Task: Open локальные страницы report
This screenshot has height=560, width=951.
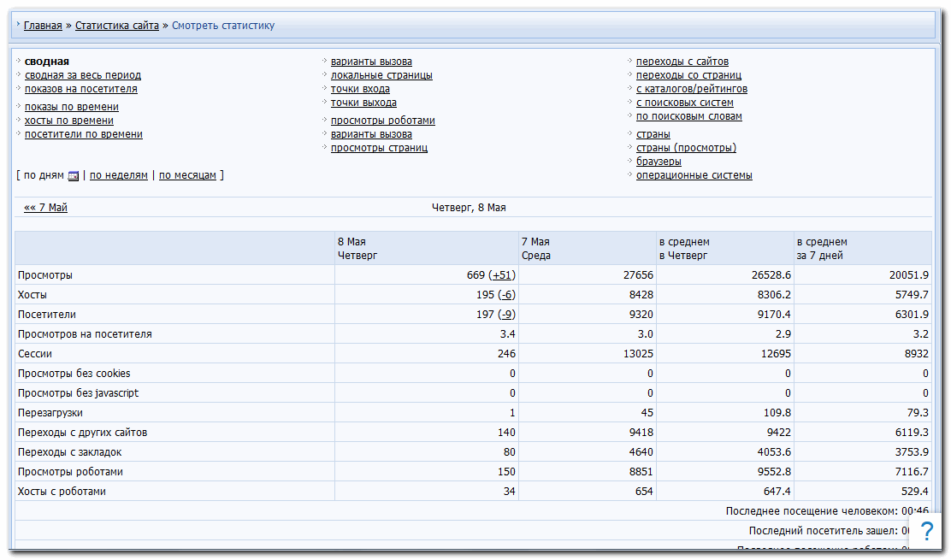Action: [x=381, y=75]
